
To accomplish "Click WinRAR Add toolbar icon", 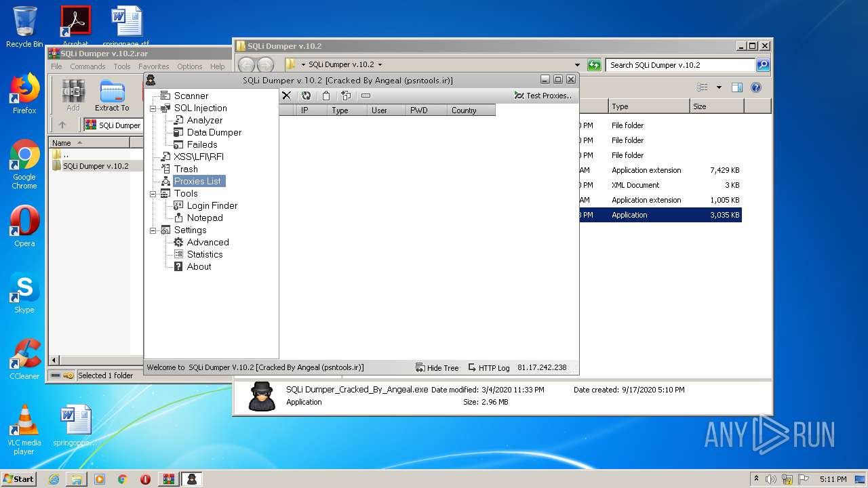I will point(73,96).
